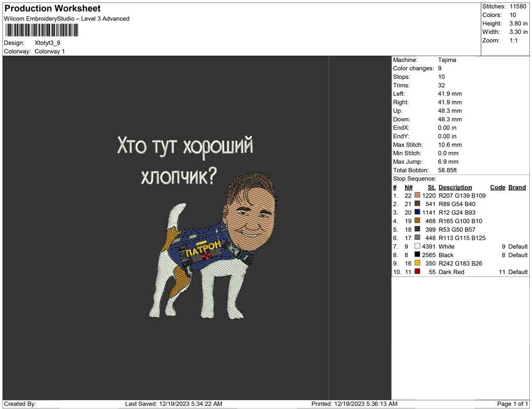The width and height of the screenshot is (532, 409).
Task: Click the White thread color swatch
Action: click(x=418, y=246)
